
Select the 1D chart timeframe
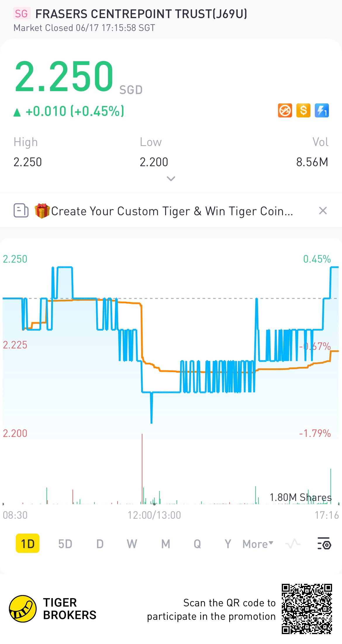tap(27, 544)
